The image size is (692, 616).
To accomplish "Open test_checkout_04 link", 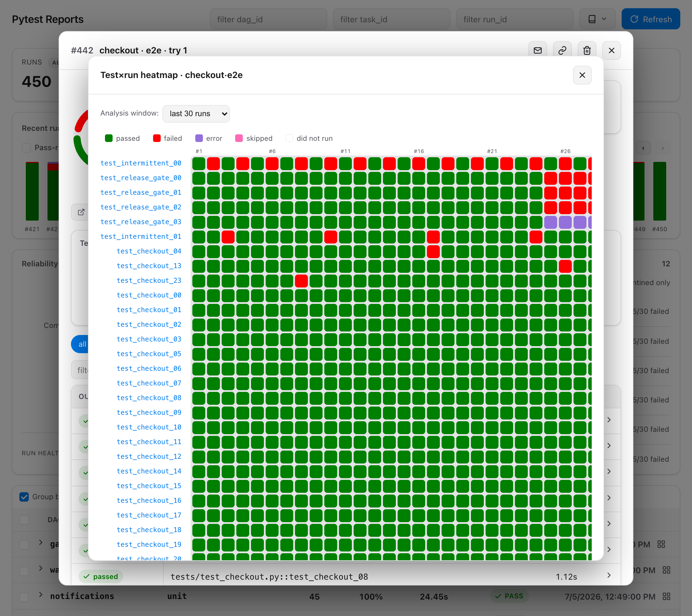I will pos(149,251).
